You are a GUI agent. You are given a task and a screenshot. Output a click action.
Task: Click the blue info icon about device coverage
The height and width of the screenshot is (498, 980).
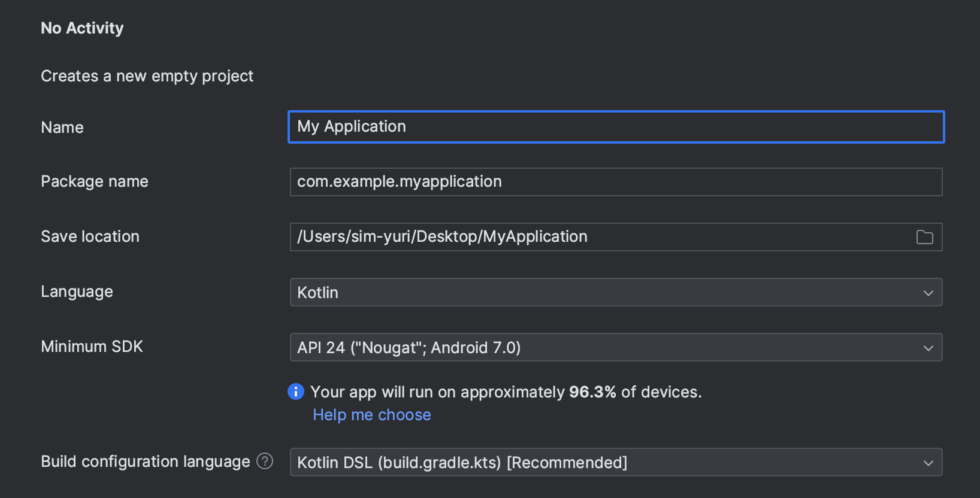(296, 391)
